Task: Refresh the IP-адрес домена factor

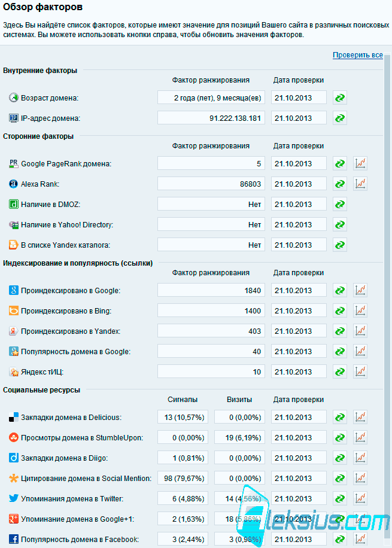Action: pos(339,118)
